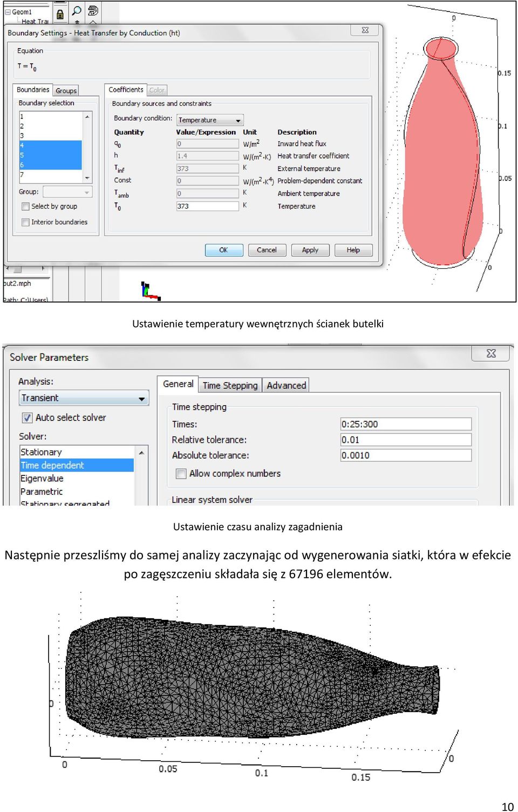
Task: Click the Tinf external temperature field
Action: coord(208,168)
